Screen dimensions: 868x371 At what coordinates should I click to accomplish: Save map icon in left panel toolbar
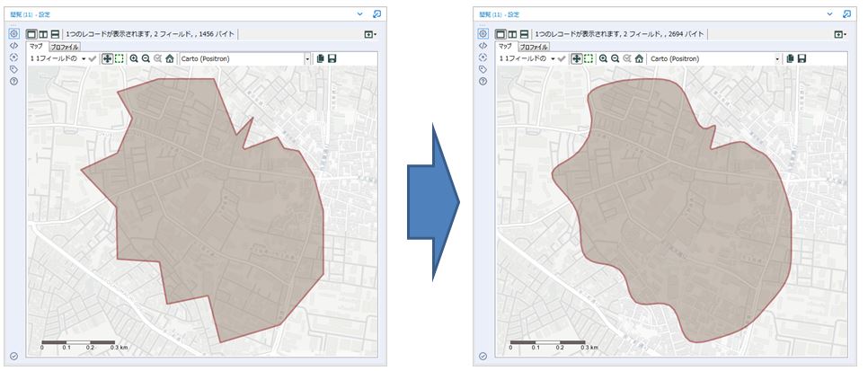point(332,58)
